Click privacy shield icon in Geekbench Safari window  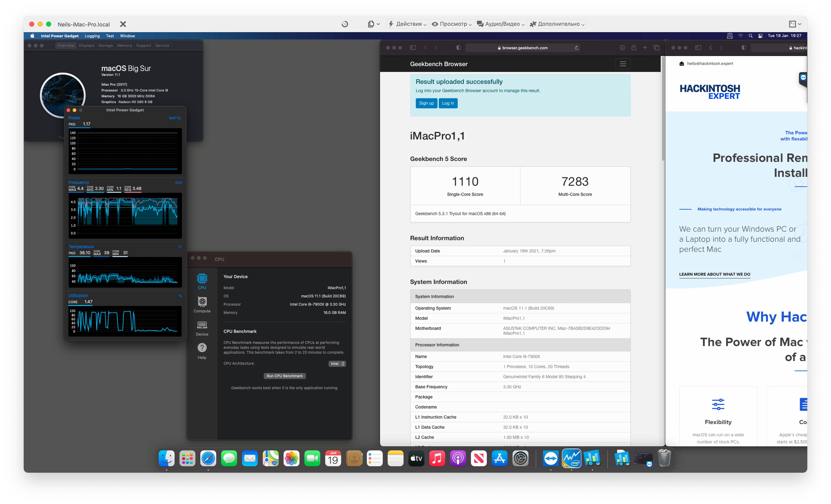[x=458, y=48]
